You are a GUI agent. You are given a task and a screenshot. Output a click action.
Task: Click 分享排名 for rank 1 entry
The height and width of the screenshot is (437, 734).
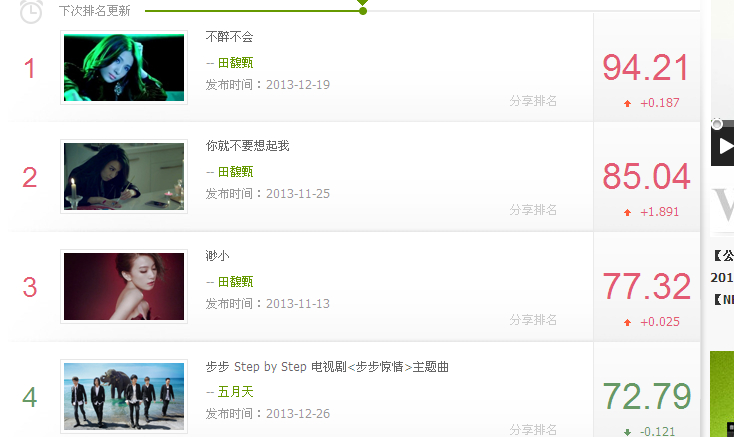[533, 101]
